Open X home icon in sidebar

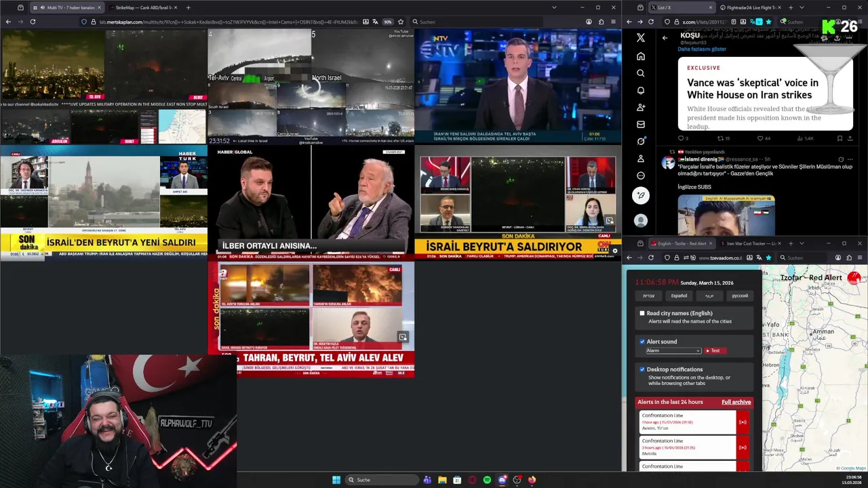coord(641,56)
